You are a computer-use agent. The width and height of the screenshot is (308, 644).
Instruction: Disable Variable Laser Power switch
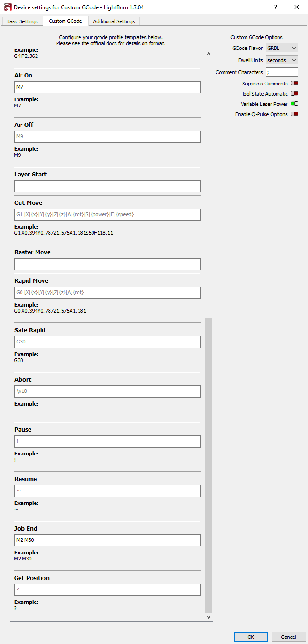[294, 104]
